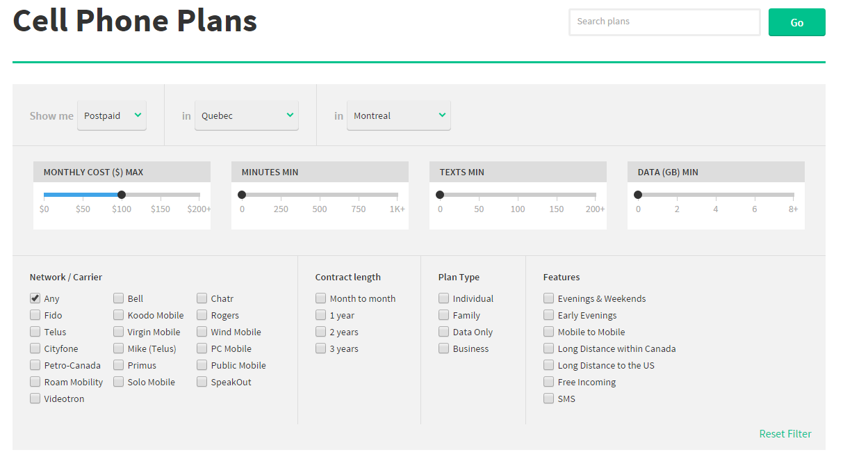Click the Data GB minimum slider handle
This screenshot has height=466, width=868.
[x=638, y=195]
